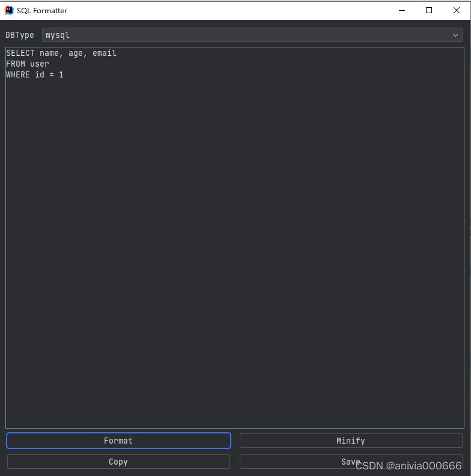Click the 'FROM user' line
The height and width of the screenshot is (476, 471).
tap(28, 64)
